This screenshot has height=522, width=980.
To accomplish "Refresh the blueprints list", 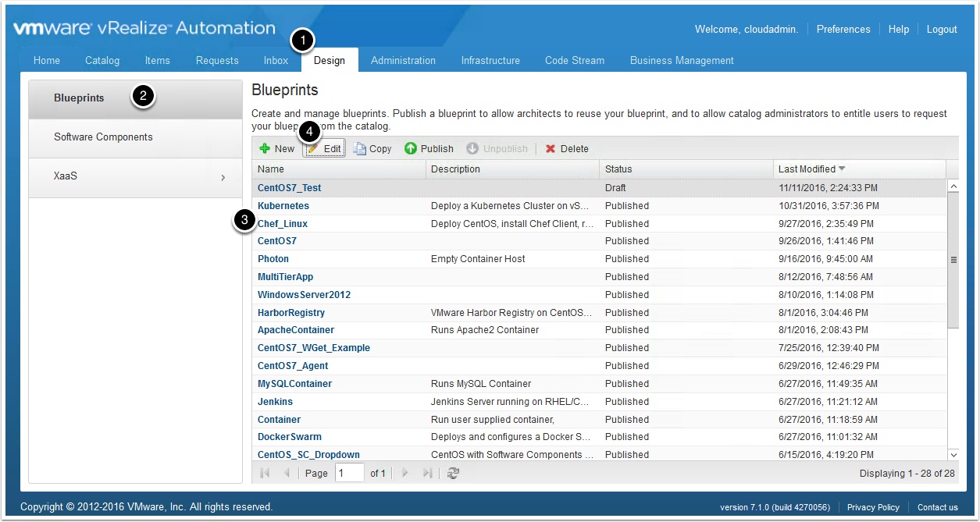I will (x=453, y=473).
